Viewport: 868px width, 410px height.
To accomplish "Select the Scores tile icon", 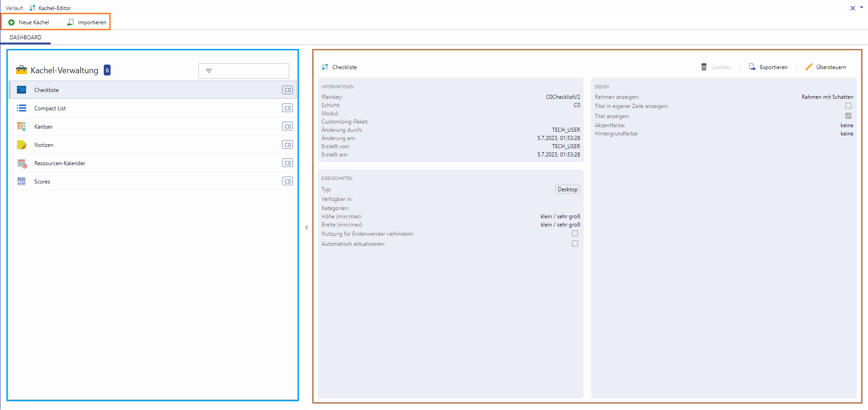I will point(21,182).
